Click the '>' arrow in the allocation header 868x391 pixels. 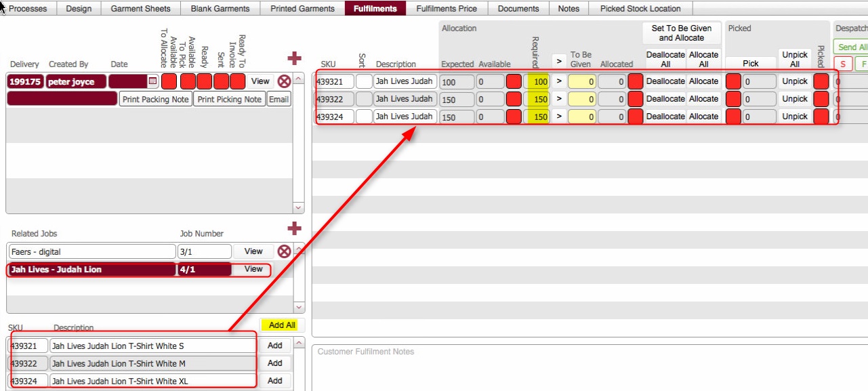[559, 62]
